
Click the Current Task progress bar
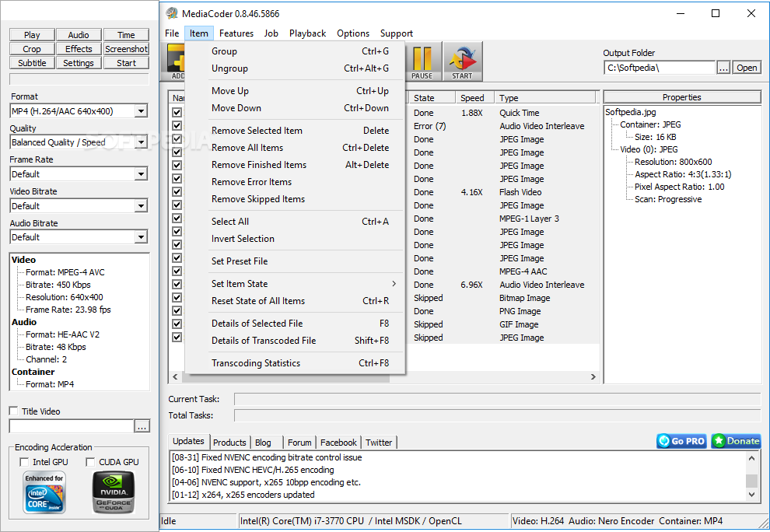[497, 399]
